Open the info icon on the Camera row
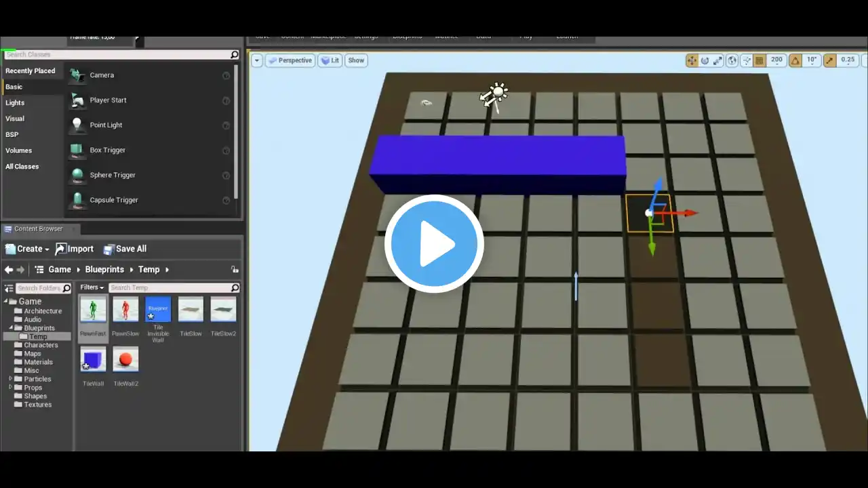This screenshot has height=488, width=868. 226,75
